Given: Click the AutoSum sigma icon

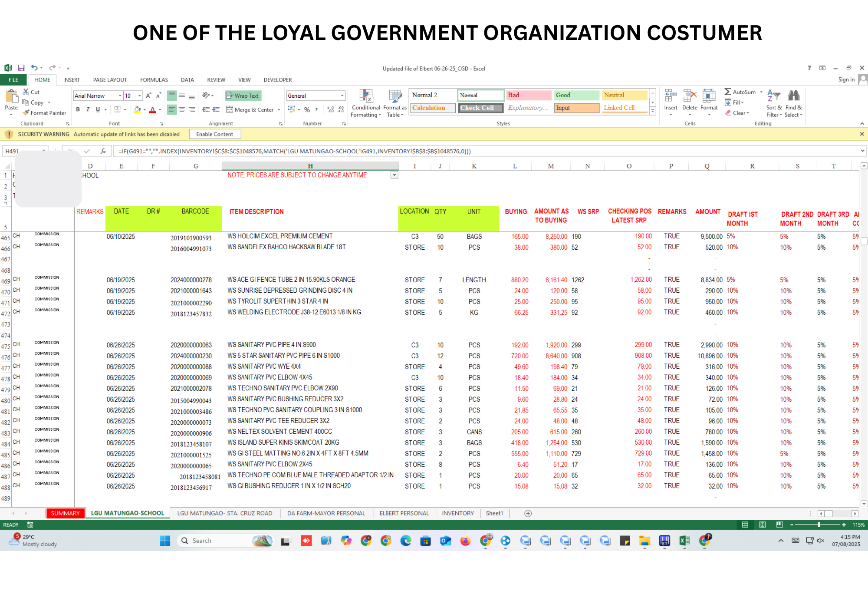Looking at the screenshot, I should 728,92.
